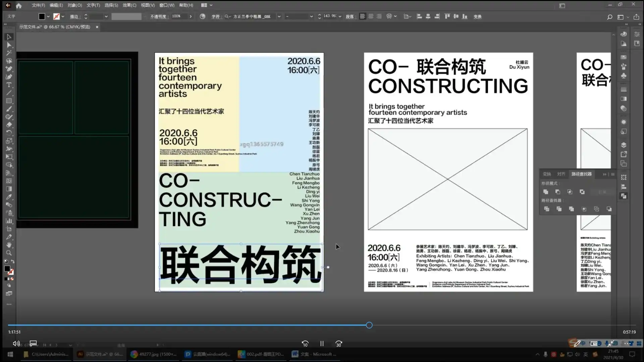Apply the Exclude shape mode in Pathfinder
The width and height of the screenshot is (644, 362).
point(582,192)
